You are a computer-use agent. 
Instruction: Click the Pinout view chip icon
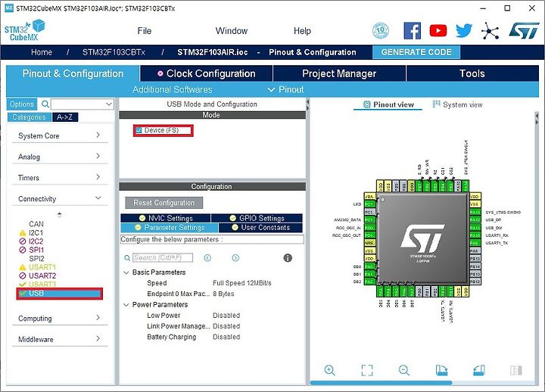point(366,104)
